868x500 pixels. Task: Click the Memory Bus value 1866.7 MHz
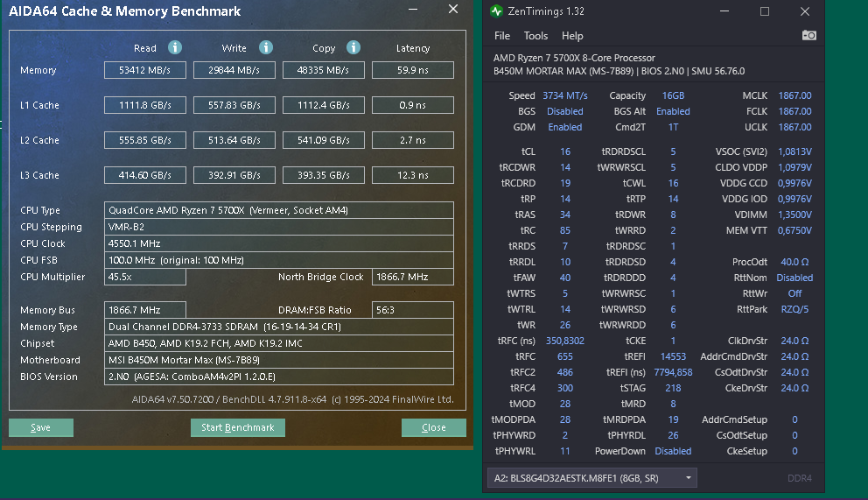coord(145,310)
